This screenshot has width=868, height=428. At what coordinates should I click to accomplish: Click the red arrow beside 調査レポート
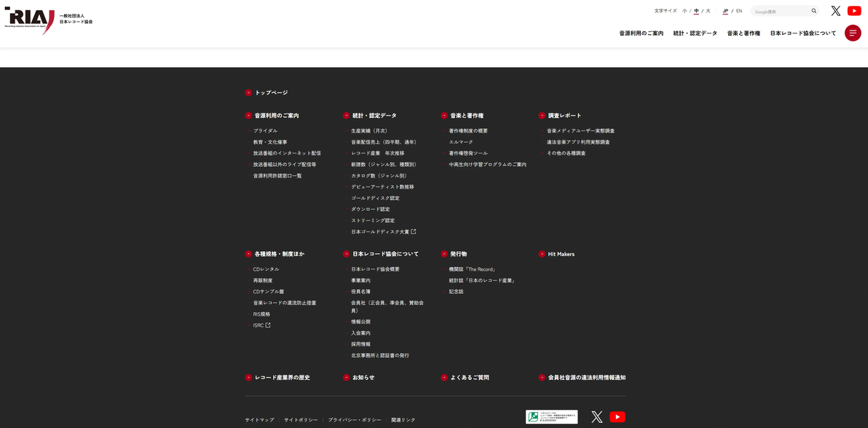(x=542, y=116)
